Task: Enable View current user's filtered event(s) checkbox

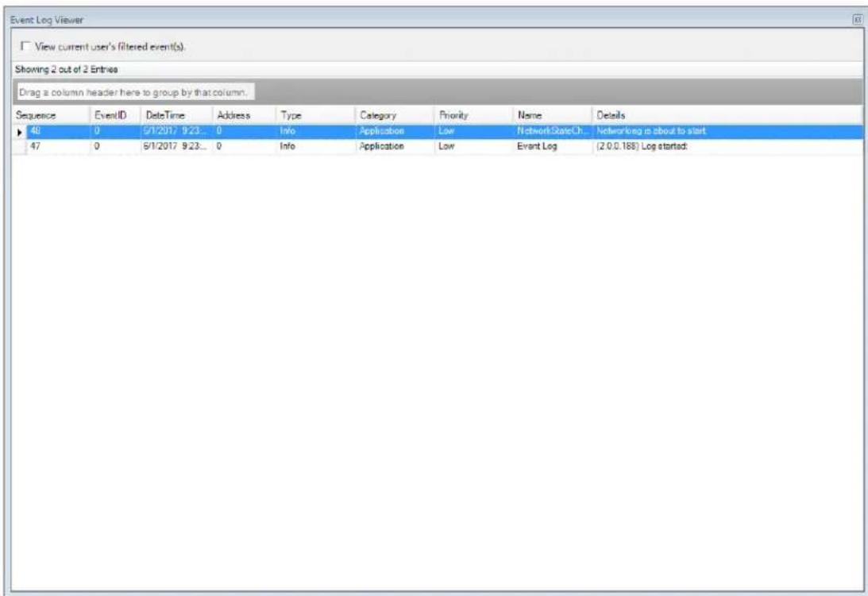Action: (x=25, y=46)
